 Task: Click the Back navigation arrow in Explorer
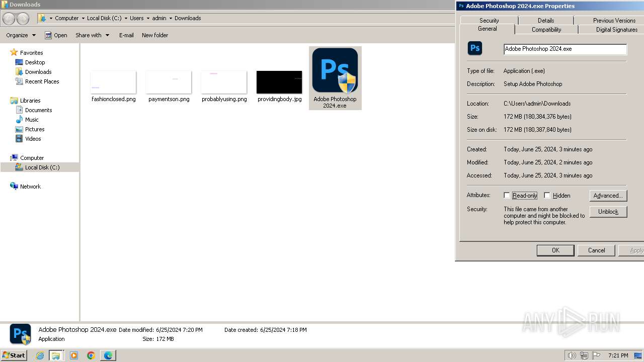(x=9, y=19)
